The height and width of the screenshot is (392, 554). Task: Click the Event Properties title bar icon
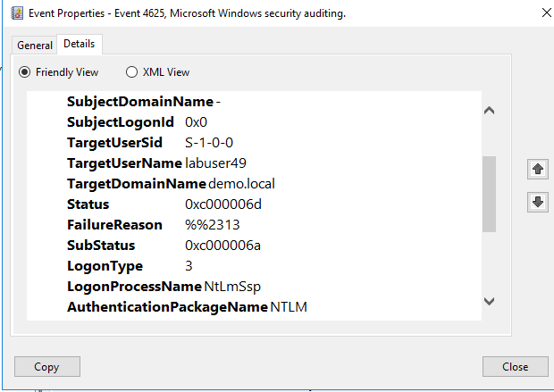click(17, 13)
